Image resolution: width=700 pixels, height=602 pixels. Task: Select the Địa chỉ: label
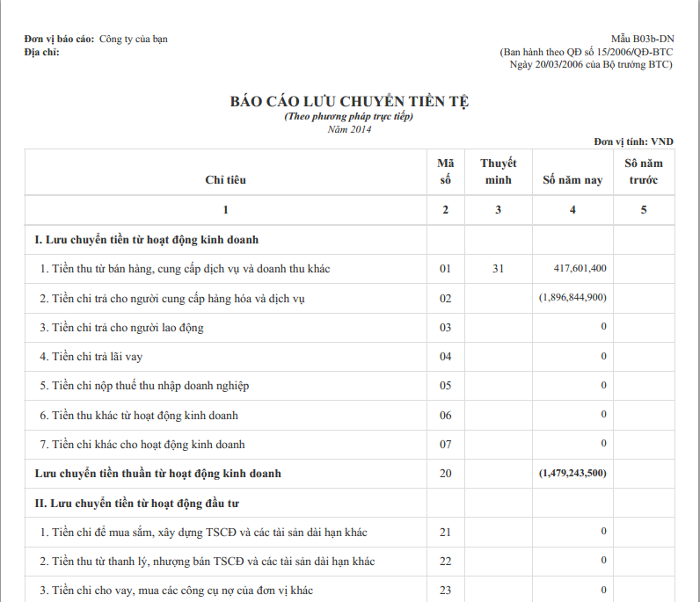coord(42,52)
